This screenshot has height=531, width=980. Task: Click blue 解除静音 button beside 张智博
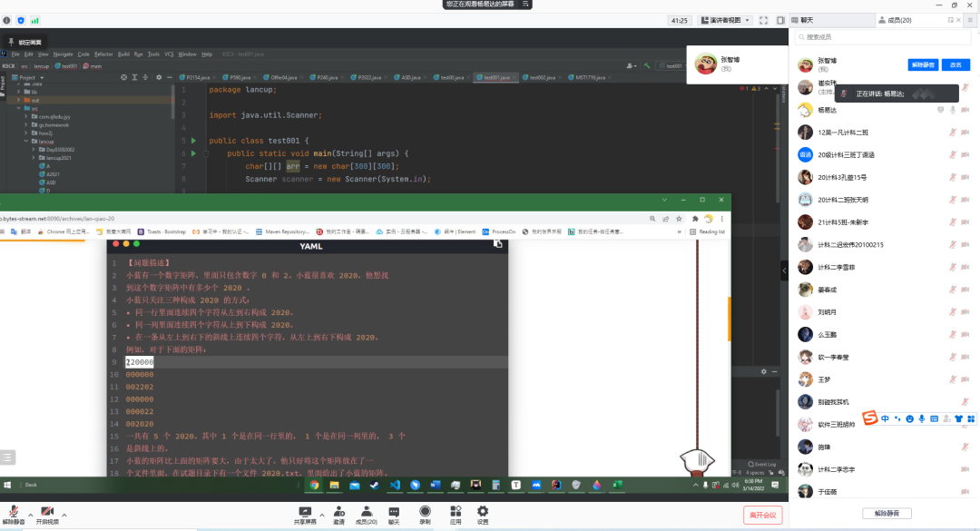pos(923,64)
